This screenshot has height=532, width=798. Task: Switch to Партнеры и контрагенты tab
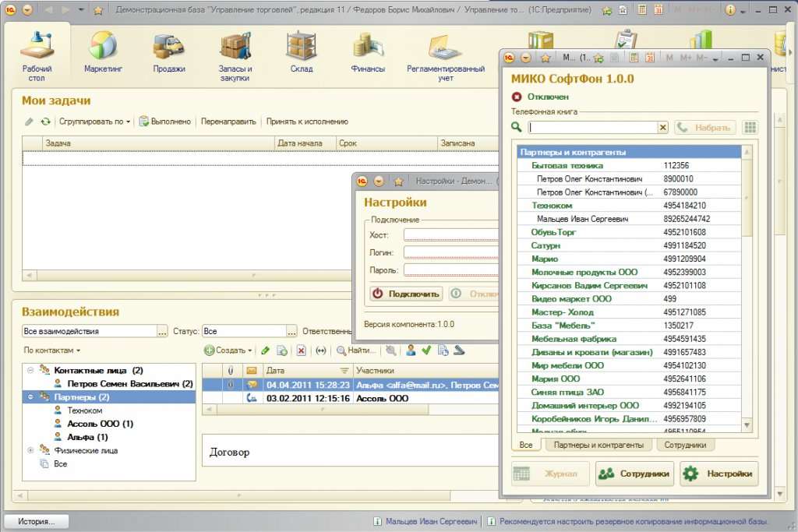pyautogui.click(x=598, y=445)
